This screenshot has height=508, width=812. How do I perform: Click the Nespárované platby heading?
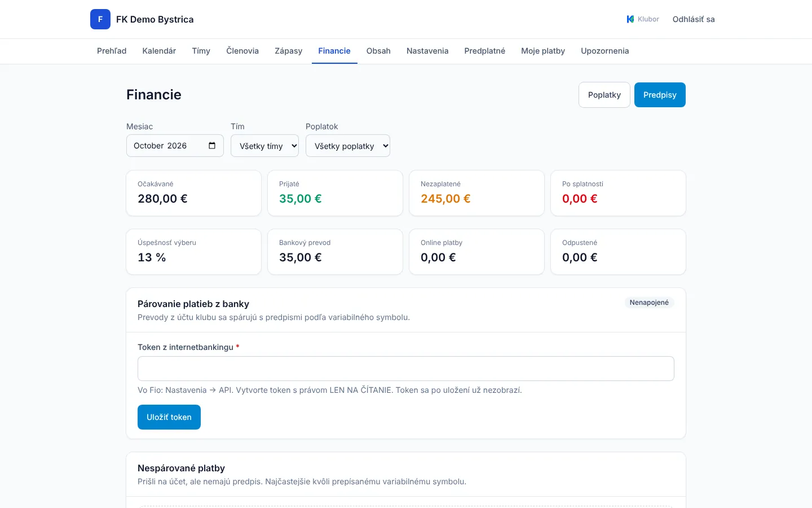[182, 468]
